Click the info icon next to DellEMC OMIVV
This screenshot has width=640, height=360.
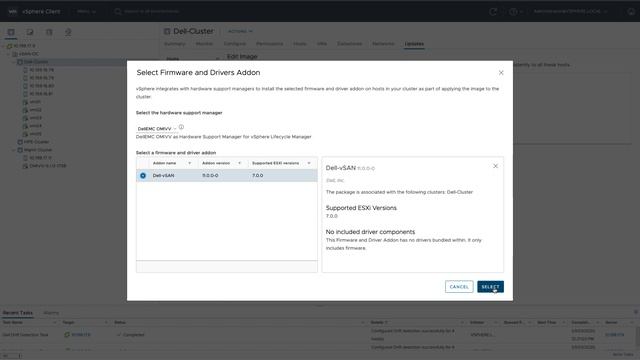pyautogui.click(x=181, y=127)
